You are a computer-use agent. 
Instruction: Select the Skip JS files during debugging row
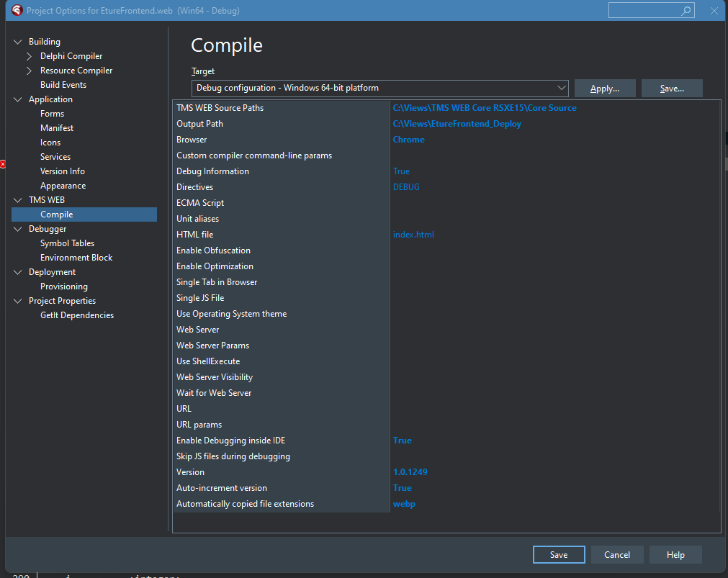(446, 456)
